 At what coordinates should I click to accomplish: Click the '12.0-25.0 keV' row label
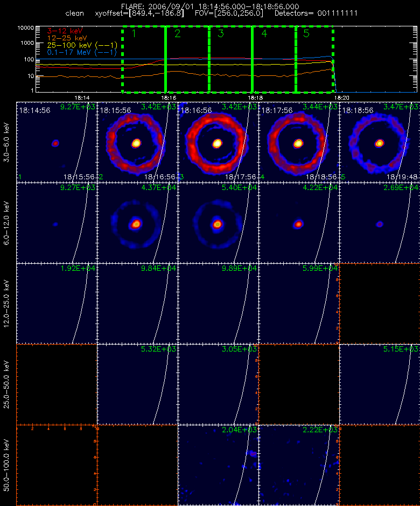point(6,304)
